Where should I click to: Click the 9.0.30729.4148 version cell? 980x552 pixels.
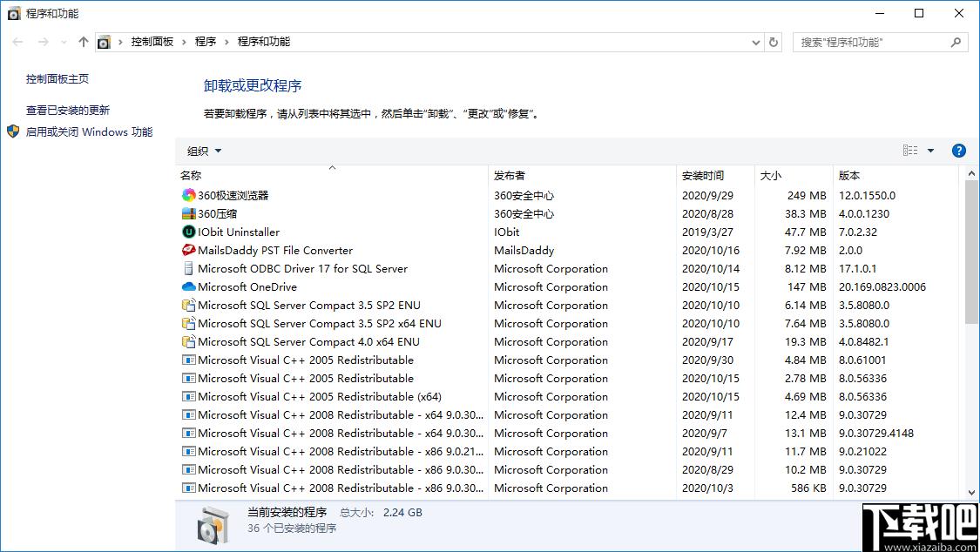pos(875,434)
